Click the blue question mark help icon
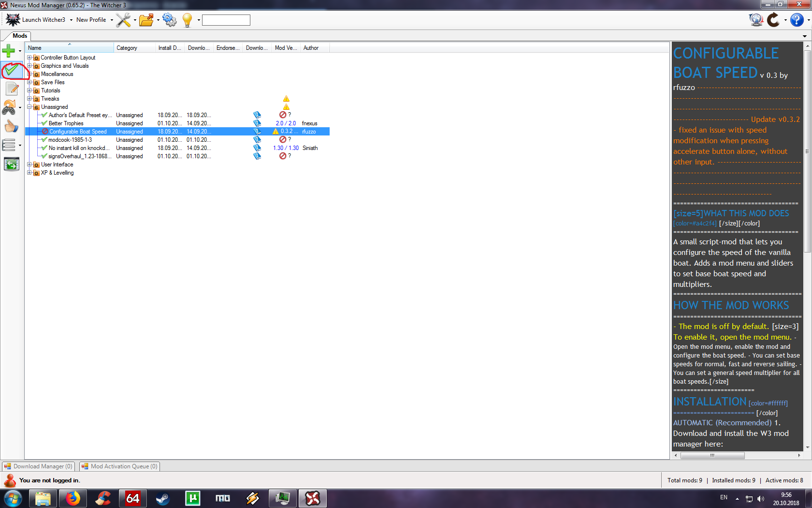Screen dimensions: 812x508 tap(797, 20)
